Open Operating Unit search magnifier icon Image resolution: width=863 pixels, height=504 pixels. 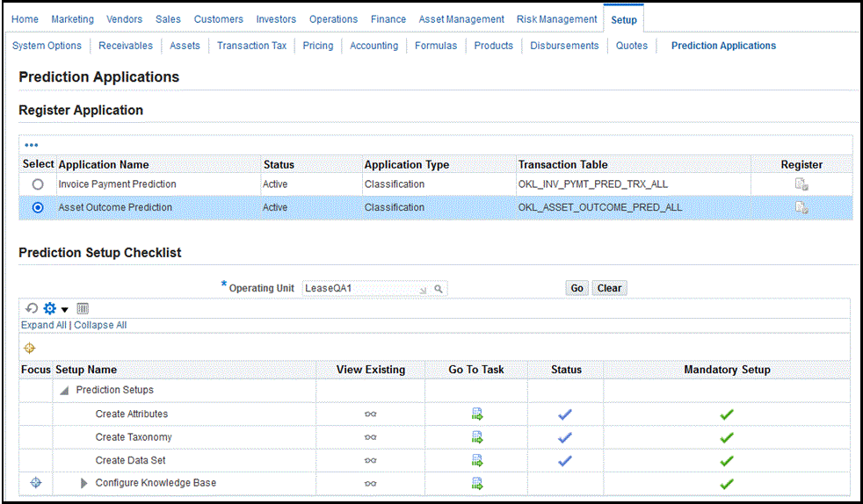click(x=439, y=289)
